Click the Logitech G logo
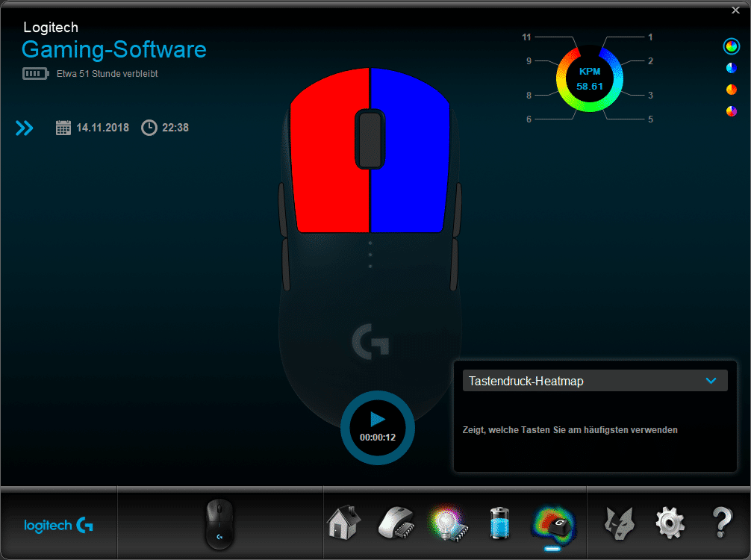The width and height of the screenshot is (751, 560). 59,525
